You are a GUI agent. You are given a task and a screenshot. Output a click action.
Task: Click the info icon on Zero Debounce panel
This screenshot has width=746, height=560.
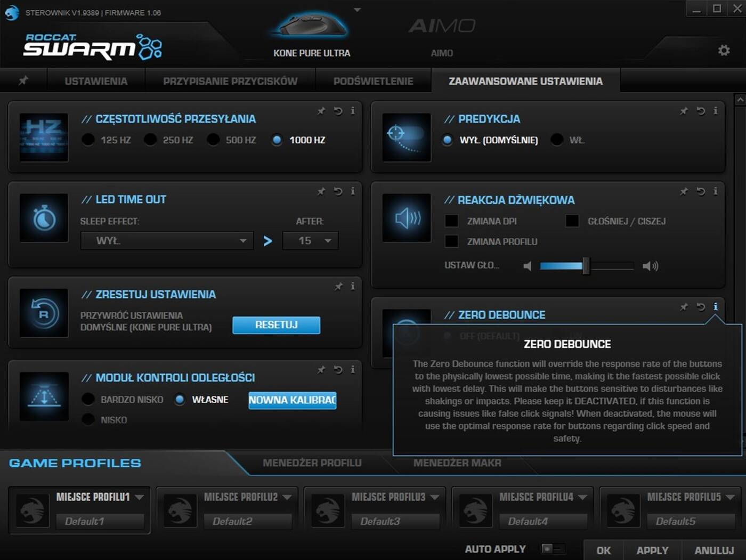point(716,307)
